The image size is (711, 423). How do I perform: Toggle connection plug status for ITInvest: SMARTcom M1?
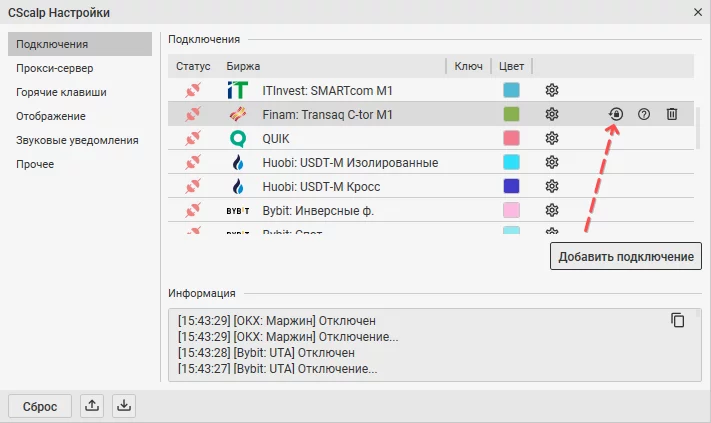coord(193,90)
